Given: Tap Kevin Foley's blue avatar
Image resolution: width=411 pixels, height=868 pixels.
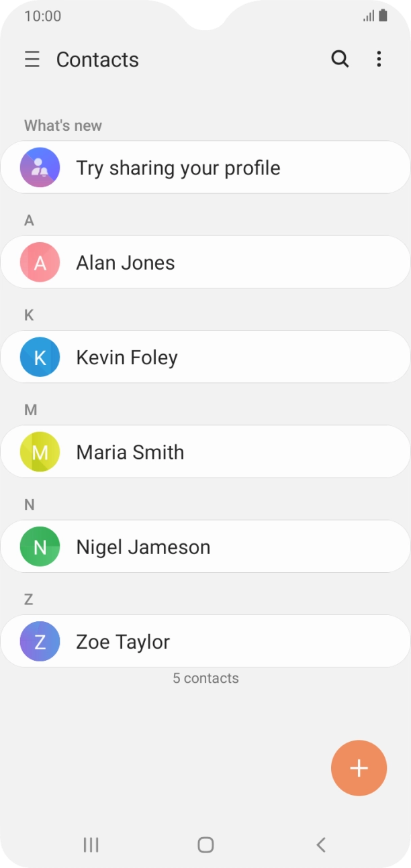Looking at the screenshot, I should pos(38,357).
